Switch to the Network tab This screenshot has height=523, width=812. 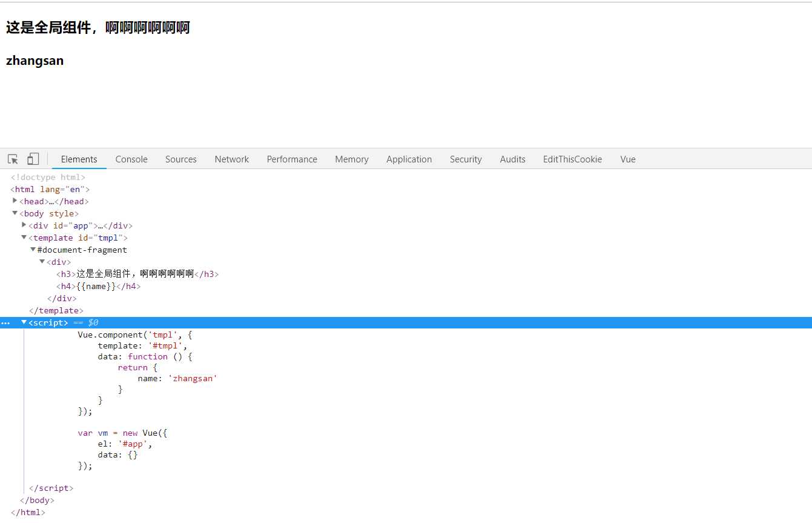[232, 159]
